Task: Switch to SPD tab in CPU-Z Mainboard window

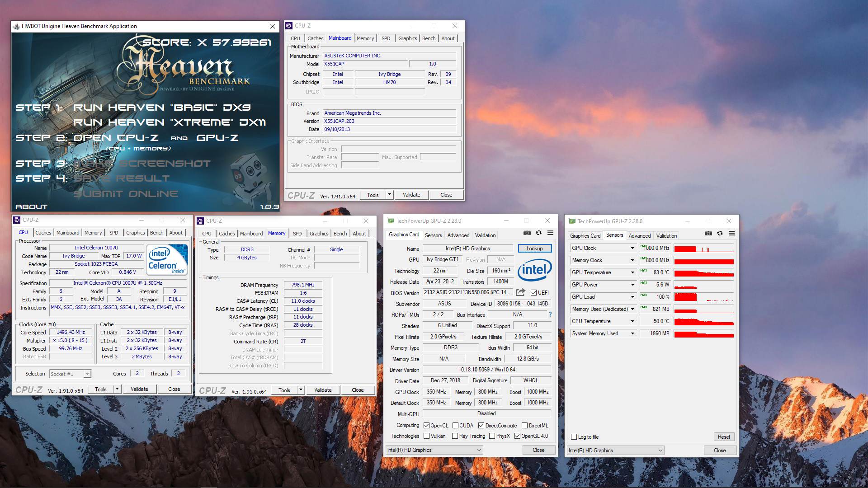Action: pos(386,38)
